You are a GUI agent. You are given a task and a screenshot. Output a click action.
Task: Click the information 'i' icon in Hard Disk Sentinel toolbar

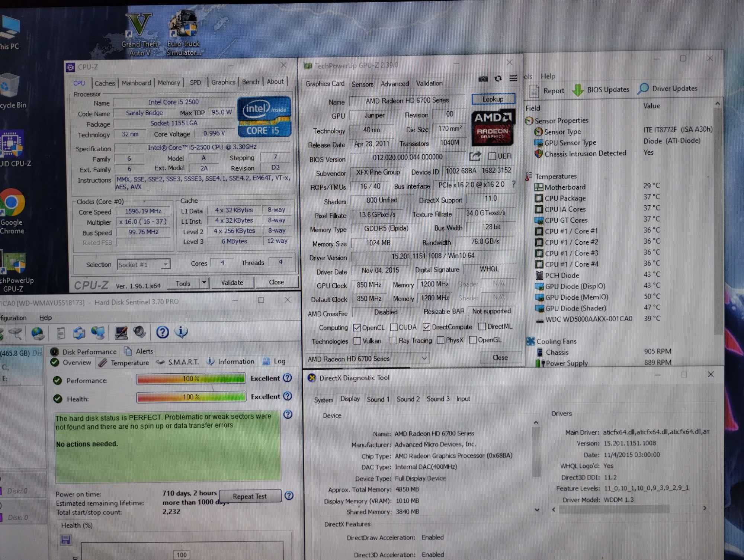(181, 331)
